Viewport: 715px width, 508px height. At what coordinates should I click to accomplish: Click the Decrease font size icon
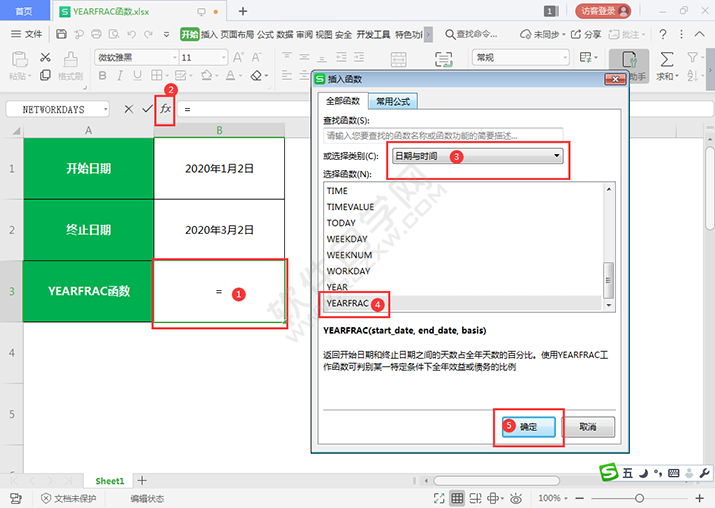click(x=256, y=57)
